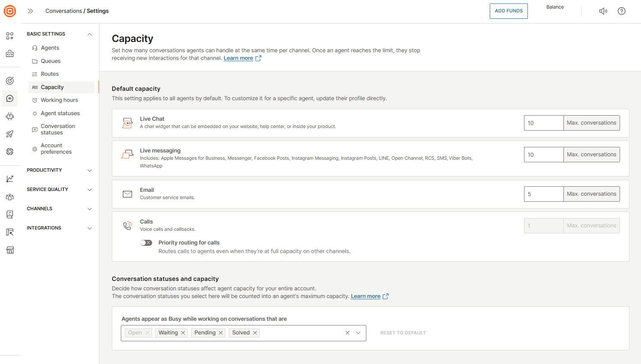Open the Queues settings page
This screenshot has width=641, height=364.
[51, 61]
